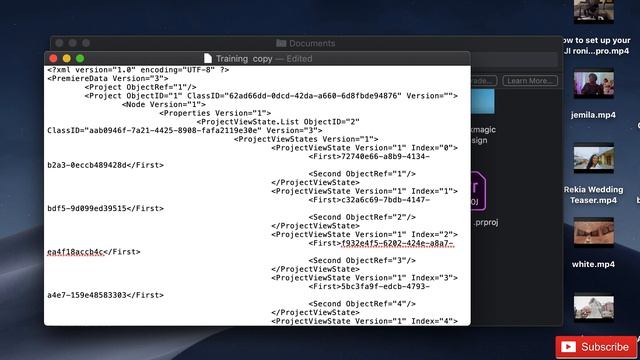Click the text '<Second ObjectRef="3"/>'

pyautogui.click(x=362, y=260)
